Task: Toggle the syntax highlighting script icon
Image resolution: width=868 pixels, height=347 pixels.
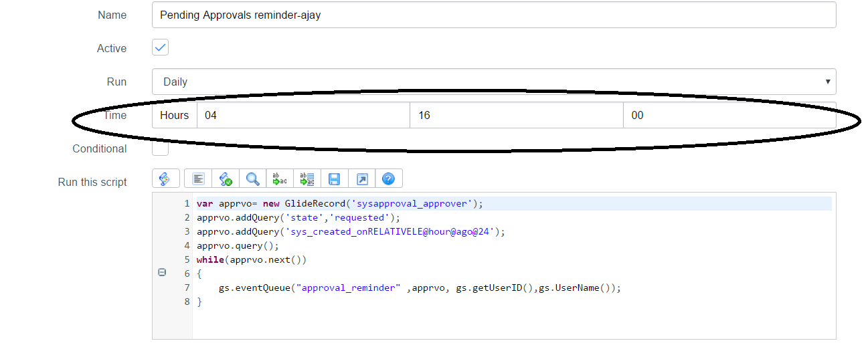Action: pyautogui.click(x=165, y=179)
